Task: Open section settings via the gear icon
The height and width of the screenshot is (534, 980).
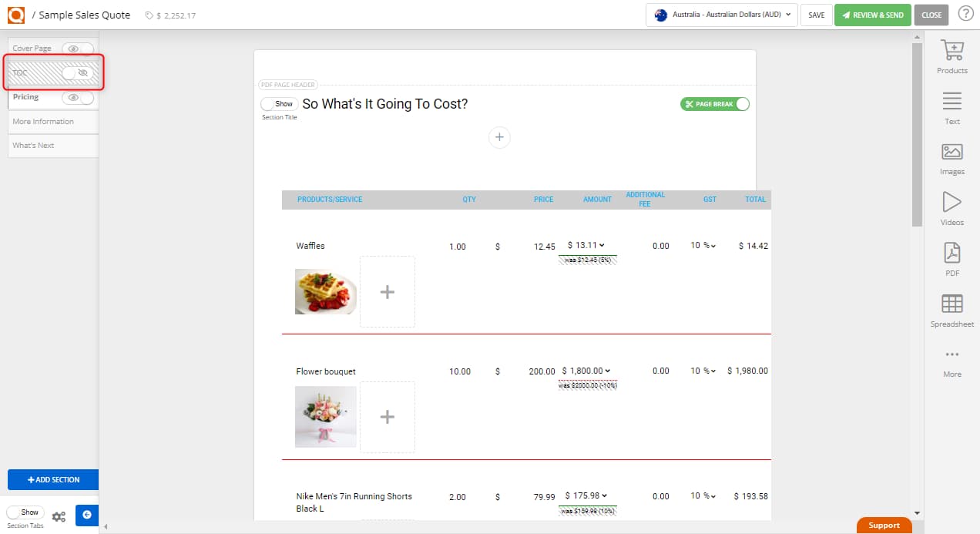Action: pos(59,515)
